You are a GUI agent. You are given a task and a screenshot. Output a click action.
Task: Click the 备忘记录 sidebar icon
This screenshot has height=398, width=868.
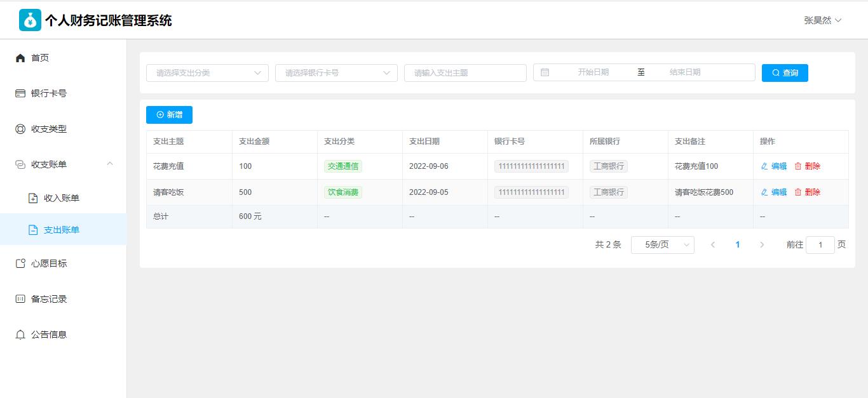click(20, 299)
